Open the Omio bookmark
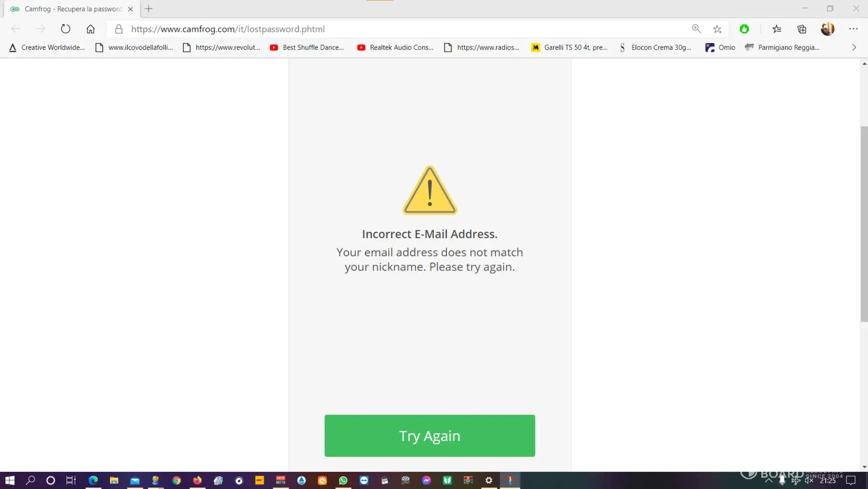Viewport: 868px width, 489px height. (x=720, y=47)
